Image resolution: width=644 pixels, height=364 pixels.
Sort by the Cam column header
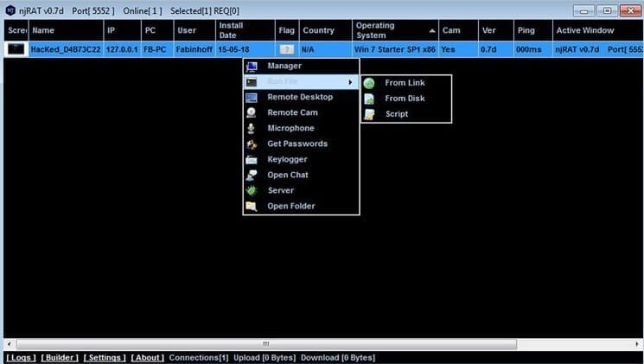pyautogui.click(x=458, y=30)
